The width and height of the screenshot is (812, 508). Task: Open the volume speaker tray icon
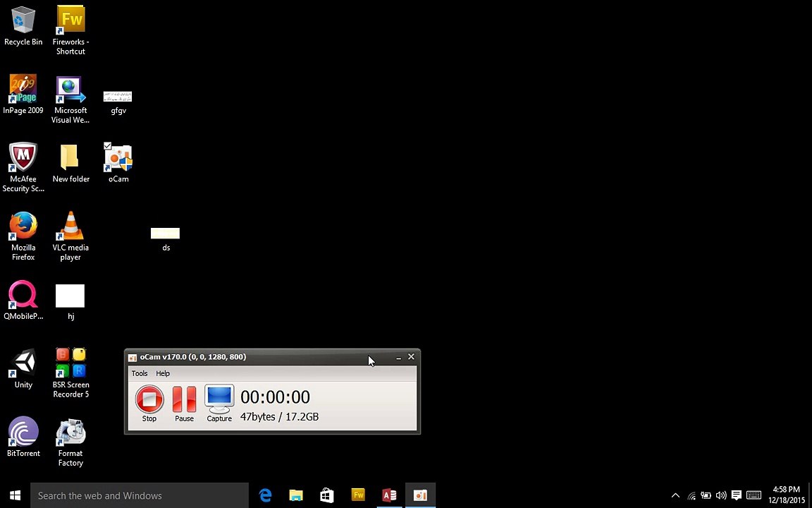(720, 495)
